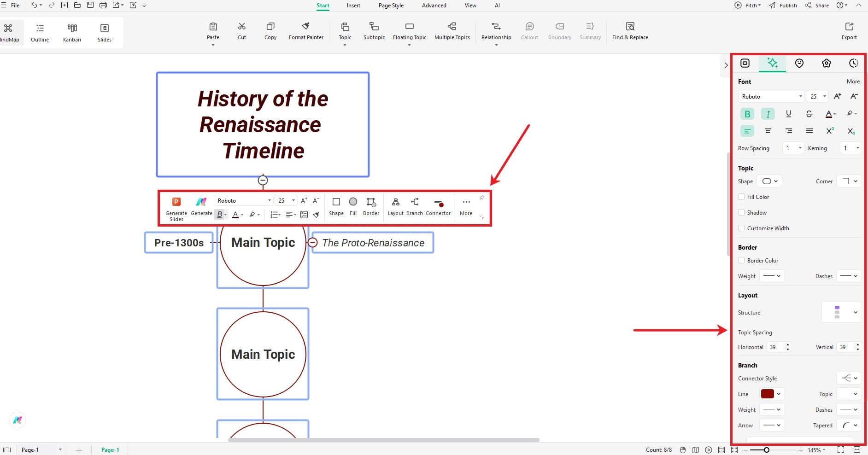868x455 pixels.
Task: Open Branch option in floating toolbar
Action: coord(415,206)
